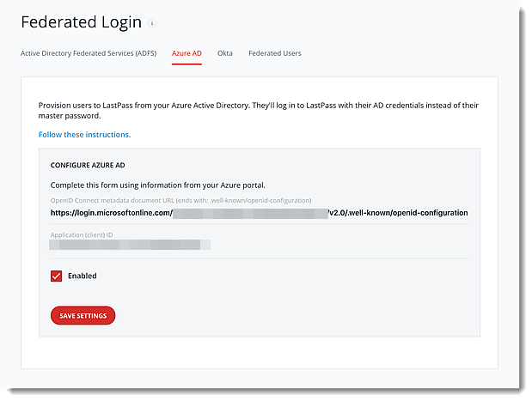
Task: Open the Active Directory Federated Services (ADFS) tab
Action: (x=89, y=53)
